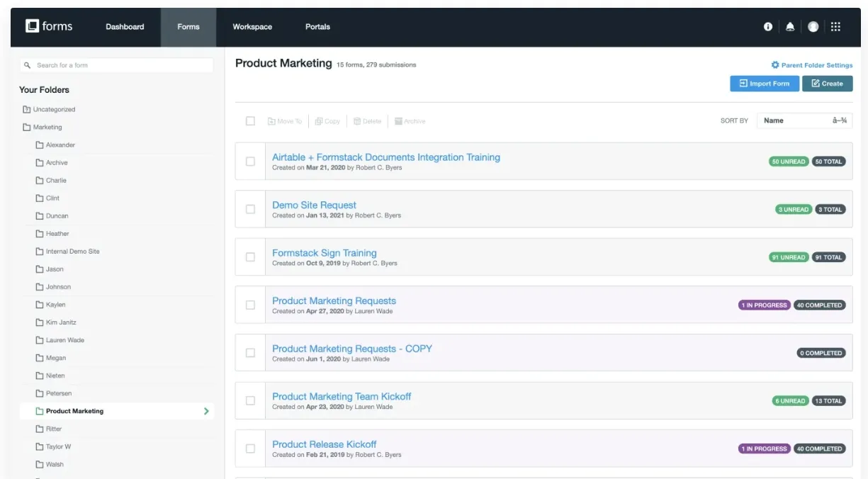
Task: Open the notifications bell
Action: 790,26
